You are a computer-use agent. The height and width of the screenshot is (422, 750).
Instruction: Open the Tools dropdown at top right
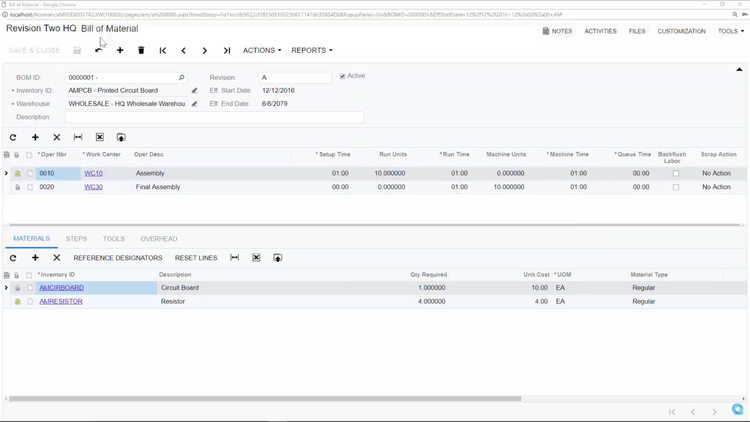(730, 31)
